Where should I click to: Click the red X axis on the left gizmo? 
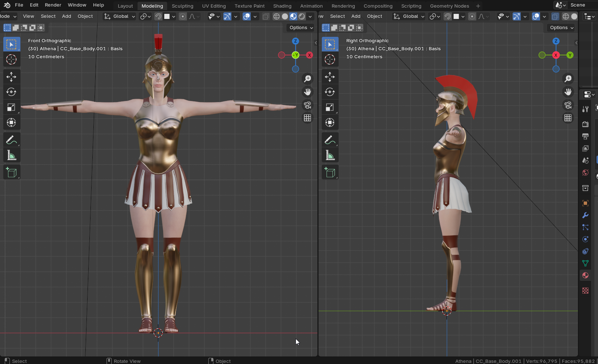point(309,55)
